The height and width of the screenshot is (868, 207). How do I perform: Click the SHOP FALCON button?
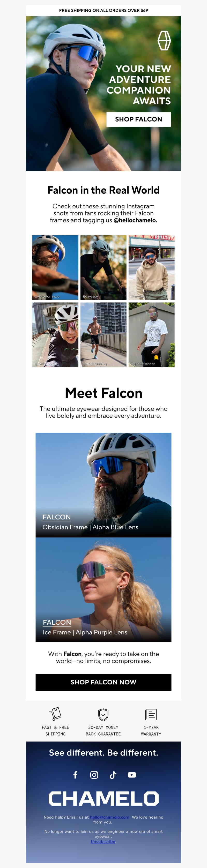pos(139,119)
